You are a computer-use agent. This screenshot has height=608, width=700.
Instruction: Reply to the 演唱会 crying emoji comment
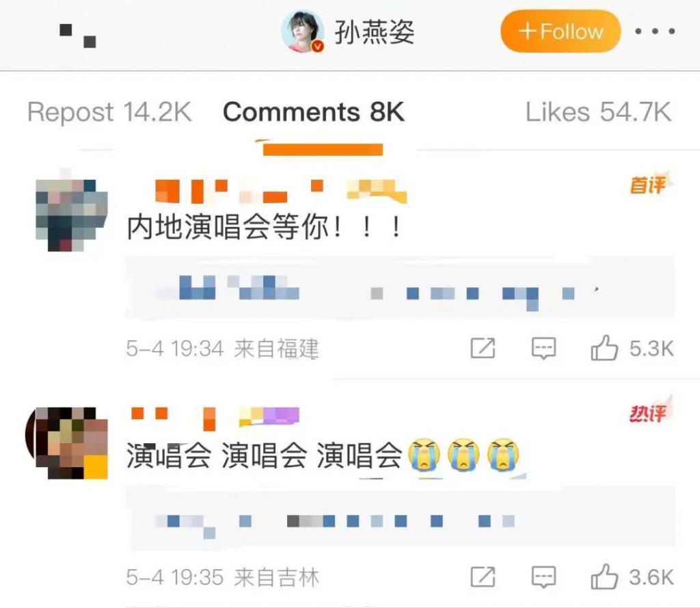pos(543,577)
